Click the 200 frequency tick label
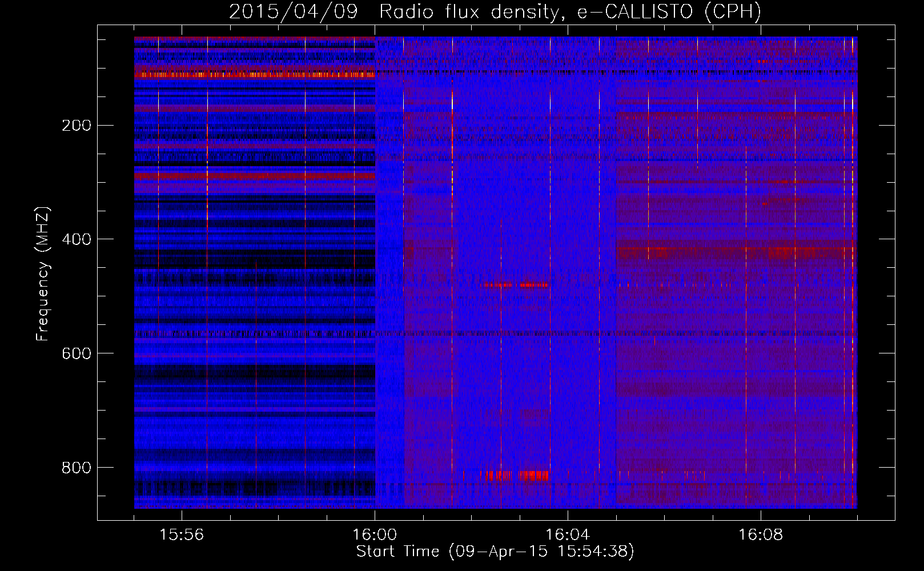 (77, 126)
